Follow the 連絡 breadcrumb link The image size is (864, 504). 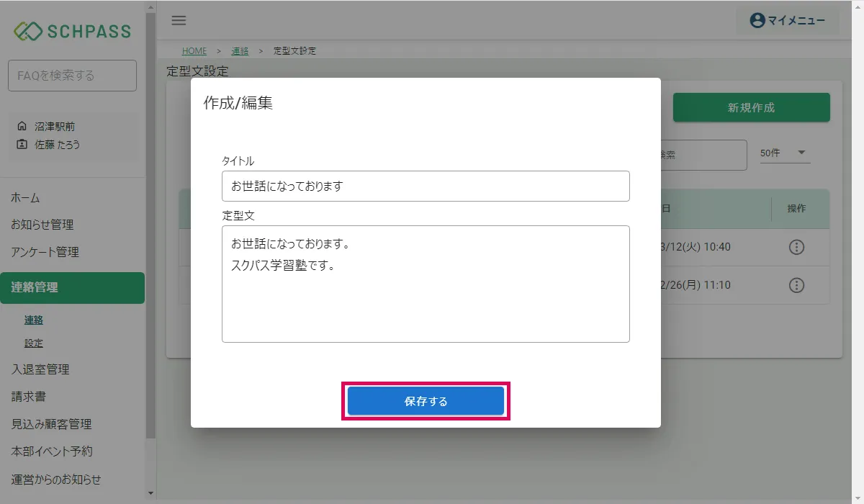tap(240, 51)
